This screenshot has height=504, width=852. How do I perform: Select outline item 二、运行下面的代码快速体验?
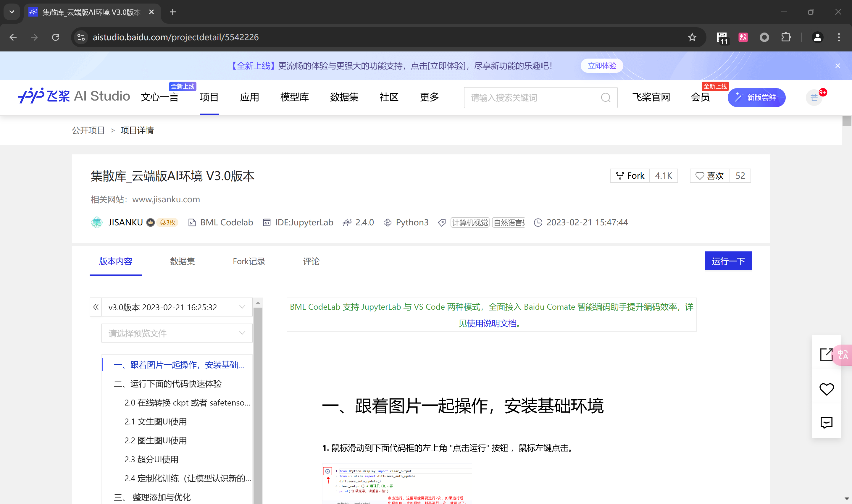tap(167, 384)
